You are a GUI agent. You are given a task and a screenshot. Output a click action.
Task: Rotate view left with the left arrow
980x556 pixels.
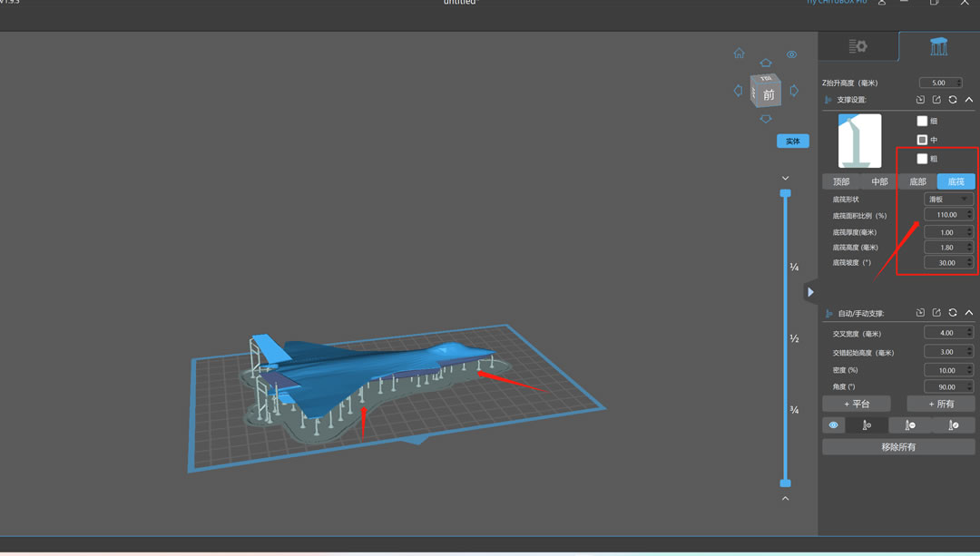[x=738, y=91]
